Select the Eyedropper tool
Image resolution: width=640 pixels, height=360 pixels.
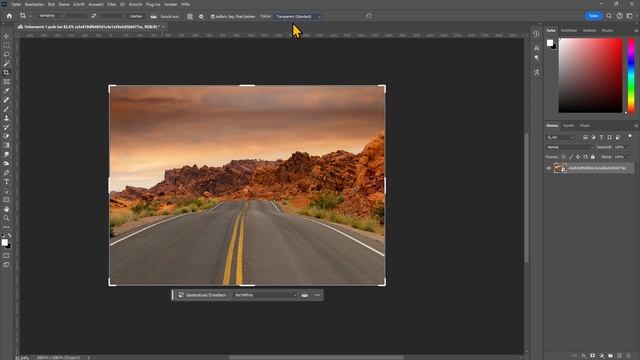click(6, 91)
